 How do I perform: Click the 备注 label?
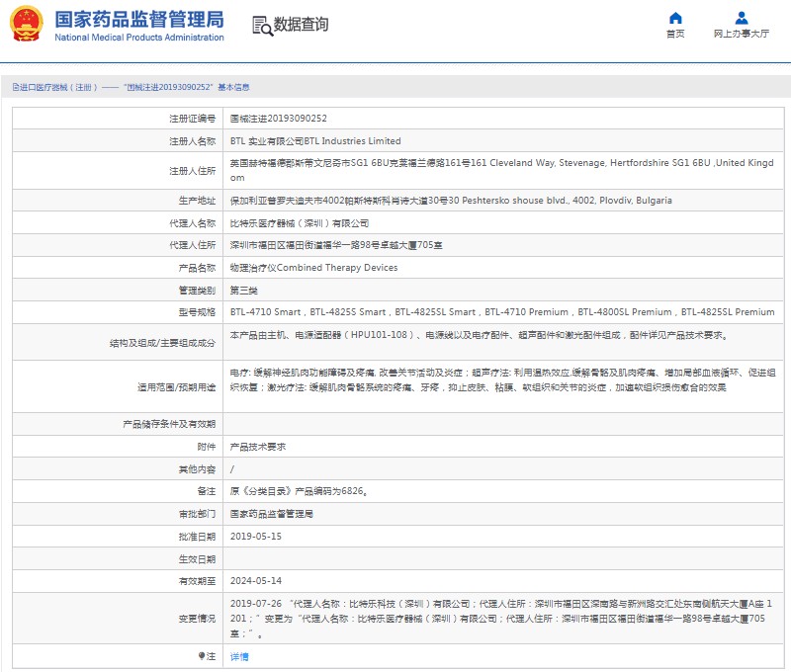206,491
